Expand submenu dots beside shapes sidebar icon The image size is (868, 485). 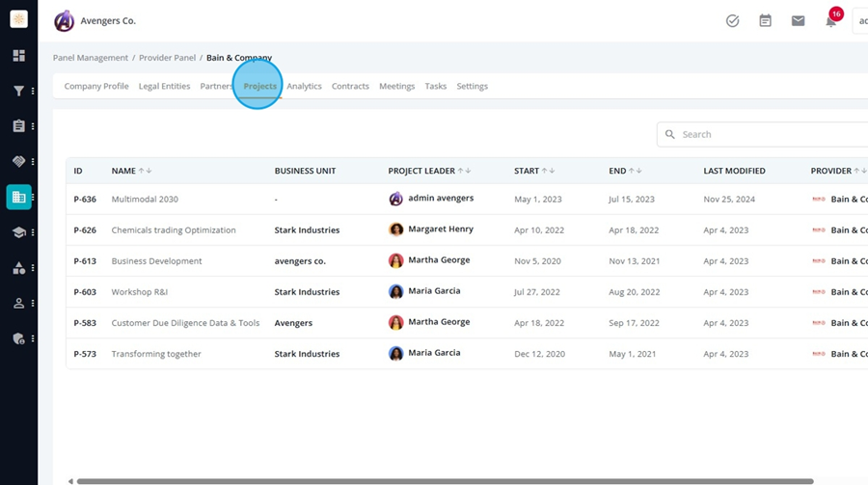[33, 268]
